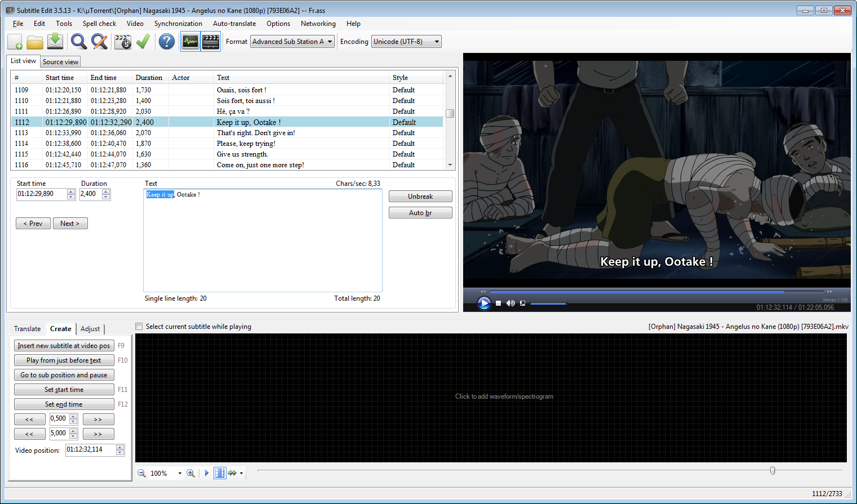Move the waveform position slider handle

coord(772,471)
